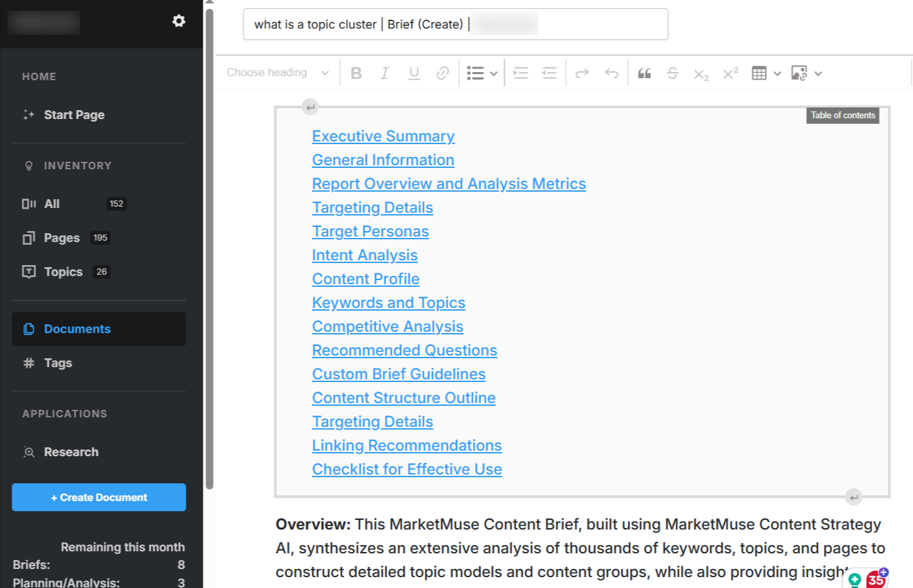Image resolution: width=913 pixels, height=588 pixels.
Task: Open the table options dropdown arrow
Action: (777, 73)
